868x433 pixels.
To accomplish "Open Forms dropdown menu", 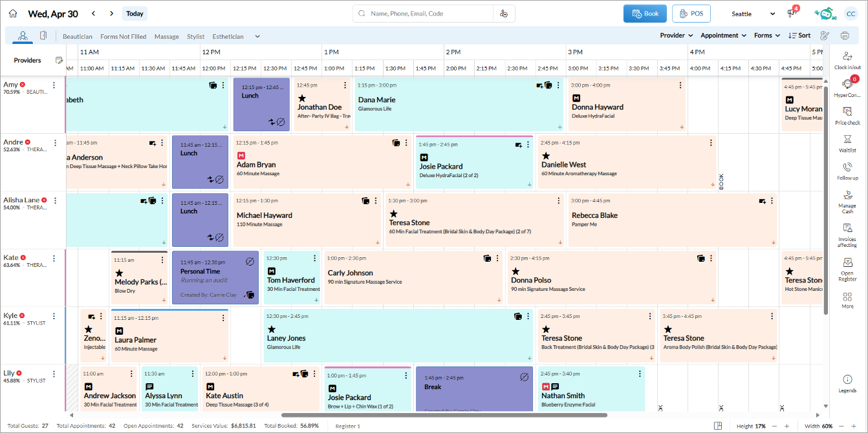I will tap(767, 36).
